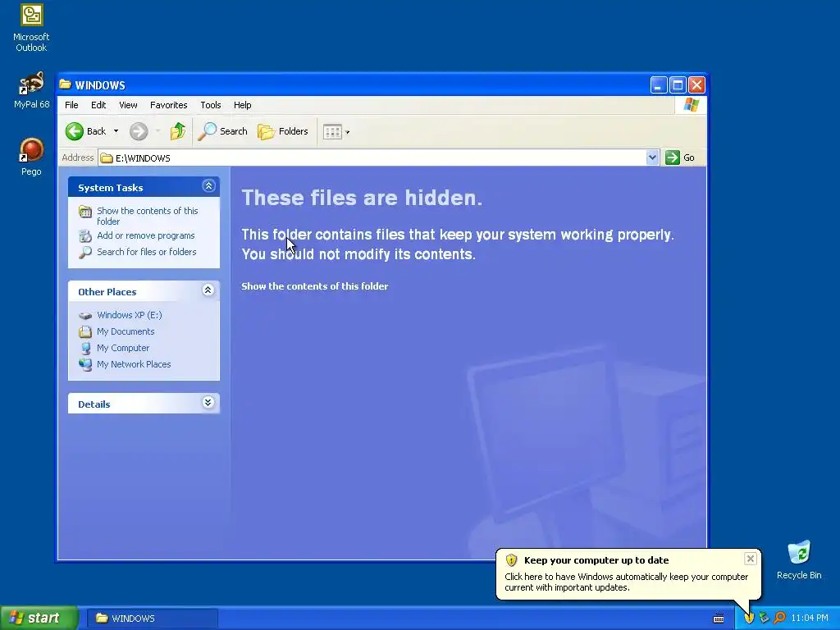Click the My Documents folder icon in sidebar
Image resolution: width=840 pixels, height=630 pixels.
coord(85,331)
